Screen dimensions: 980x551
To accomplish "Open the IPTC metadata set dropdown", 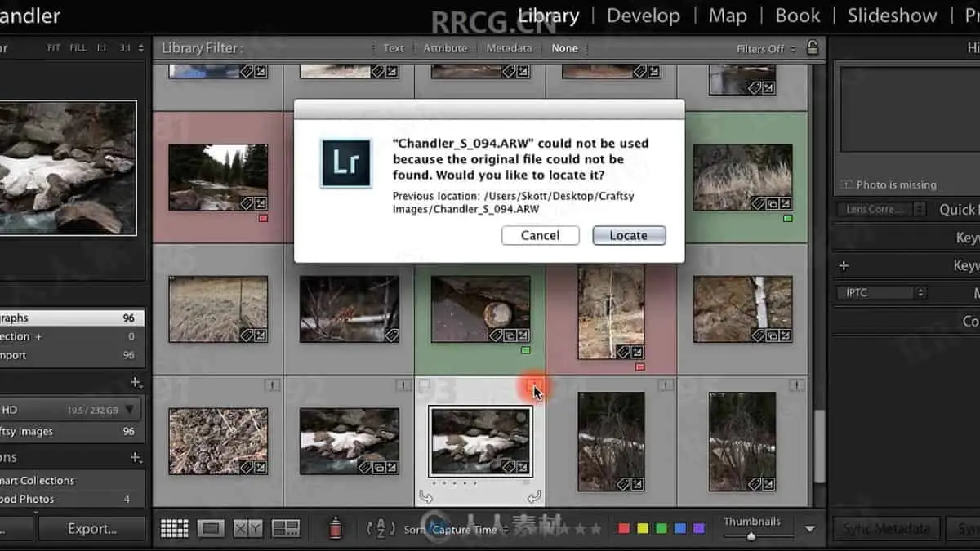I will pos(880,292).
